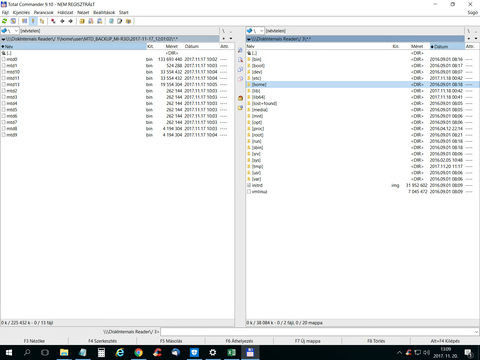Open Excel from the taskbar
The height and width of the screenshot is (360, 480).
(x=232, y=352)
